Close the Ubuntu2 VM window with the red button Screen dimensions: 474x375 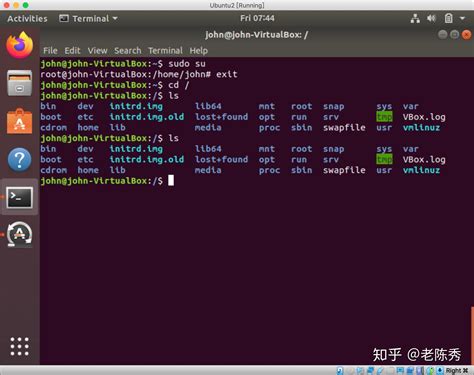click(x=6, y=5)
